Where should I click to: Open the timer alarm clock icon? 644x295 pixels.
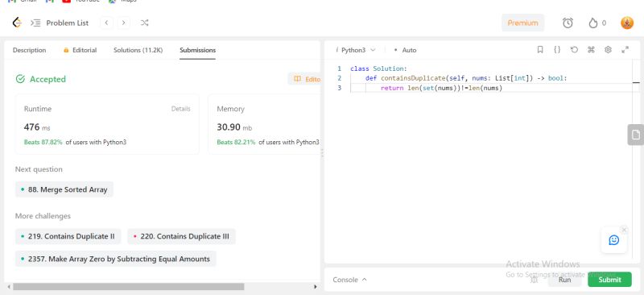[568, 23]
